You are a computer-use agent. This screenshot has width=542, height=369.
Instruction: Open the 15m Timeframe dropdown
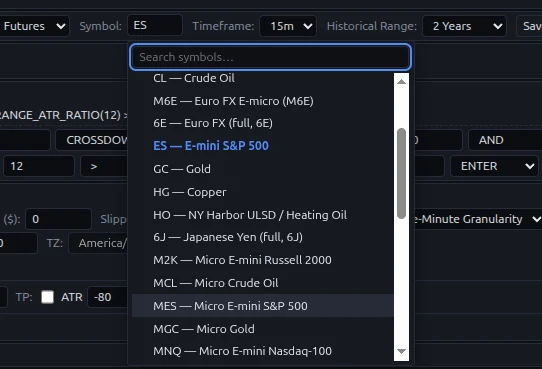pos(288,26)
